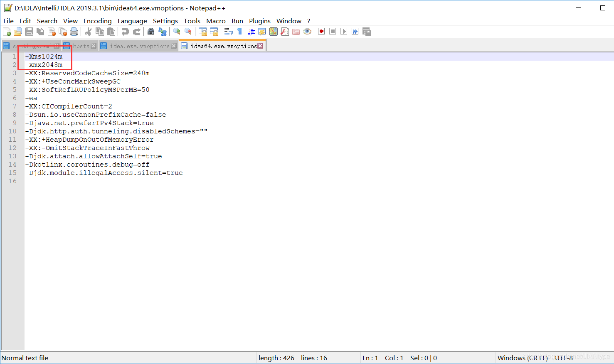Zoom in with magnifier plus icon

pyautogui.click(x=177, y=32)
